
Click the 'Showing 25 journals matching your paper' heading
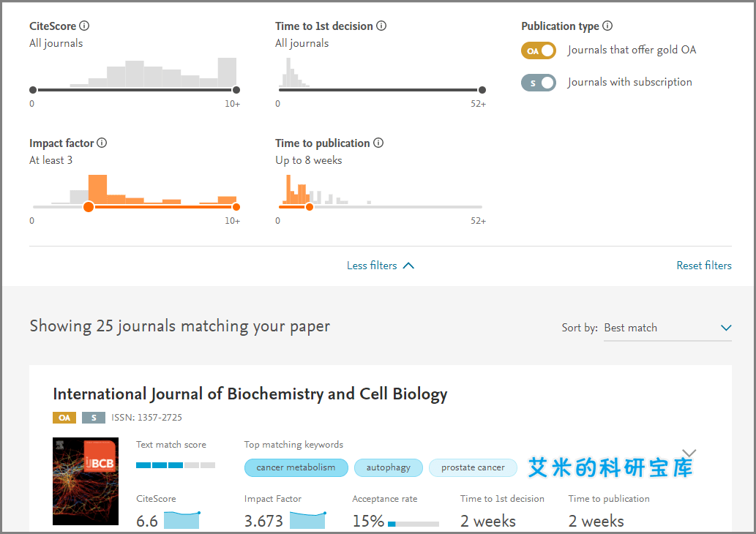coord(180,326)
